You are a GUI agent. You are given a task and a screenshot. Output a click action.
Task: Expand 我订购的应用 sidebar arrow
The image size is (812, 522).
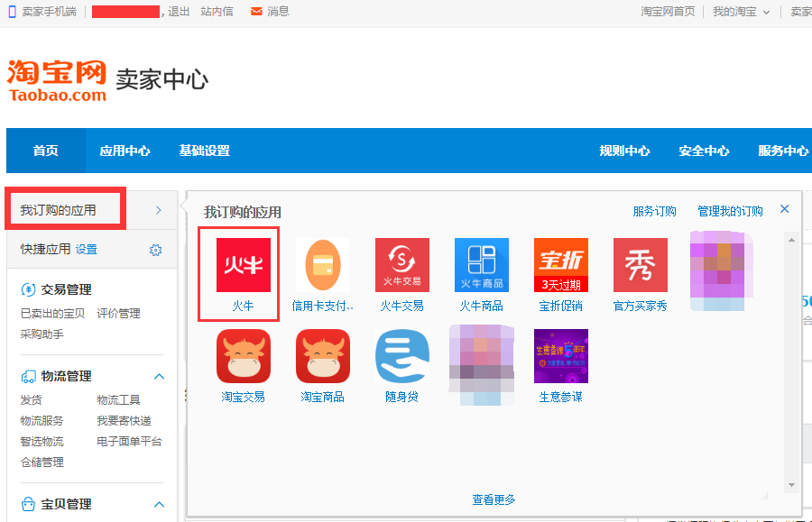158,210
